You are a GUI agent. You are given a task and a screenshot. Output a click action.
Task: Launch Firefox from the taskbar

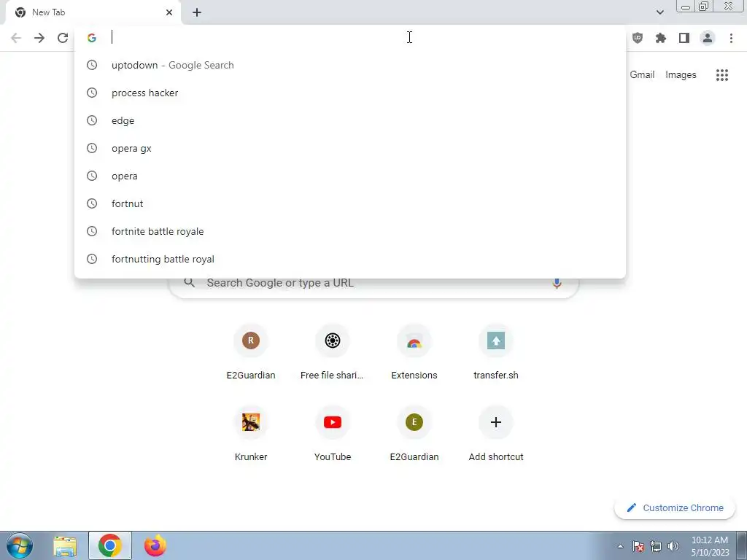click(x=155, y=545)
